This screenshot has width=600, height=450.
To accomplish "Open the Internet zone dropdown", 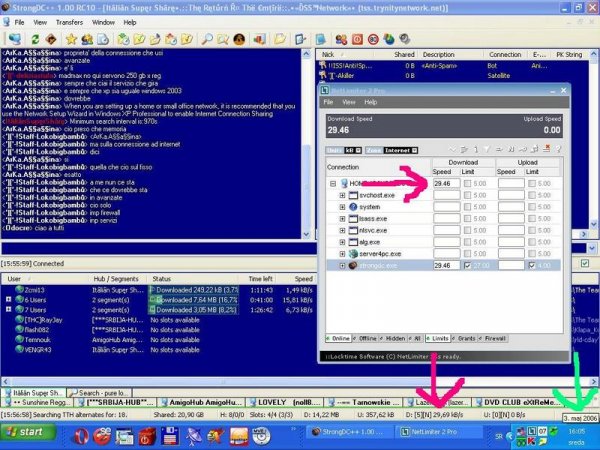I will coord(414,150).
